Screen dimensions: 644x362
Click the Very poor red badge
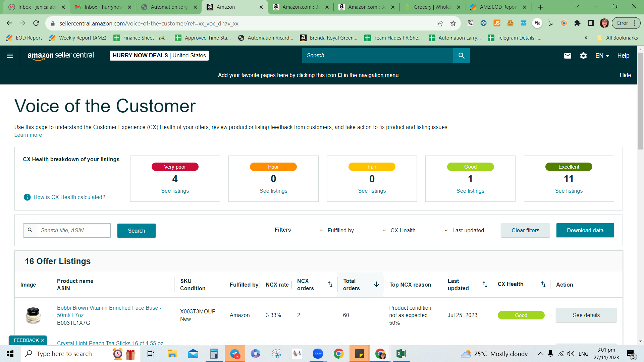(175, 167)
